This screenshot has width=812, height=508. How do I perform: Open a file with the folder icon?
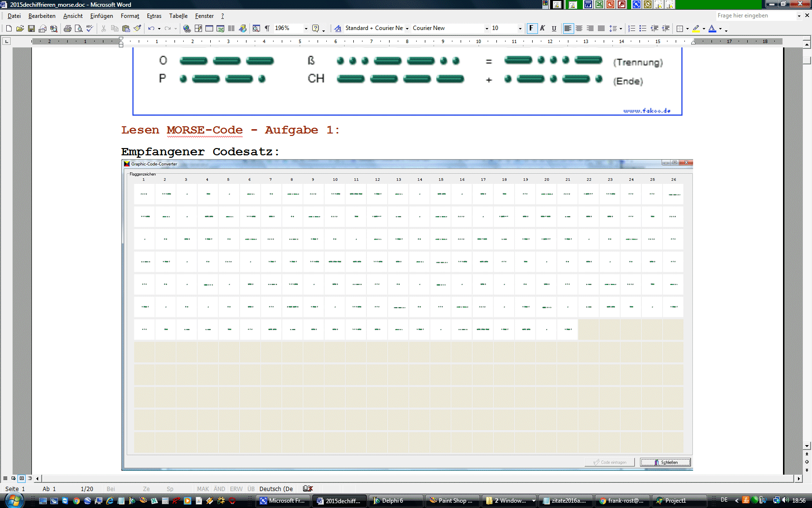click(x=20, y=29)
